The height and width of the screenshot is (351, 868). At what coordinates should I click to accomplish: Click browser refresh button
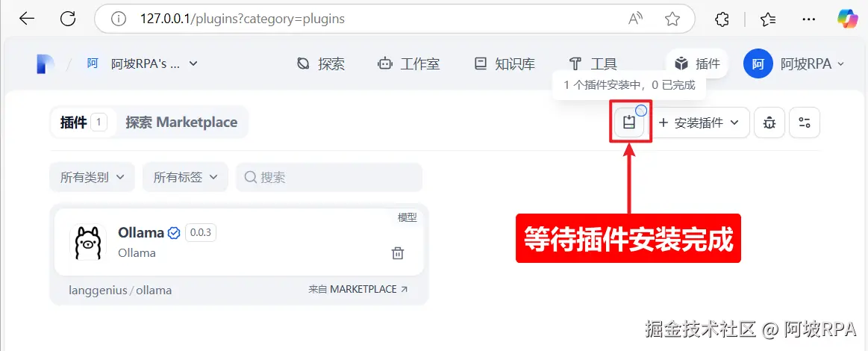[x=67, y=19]
